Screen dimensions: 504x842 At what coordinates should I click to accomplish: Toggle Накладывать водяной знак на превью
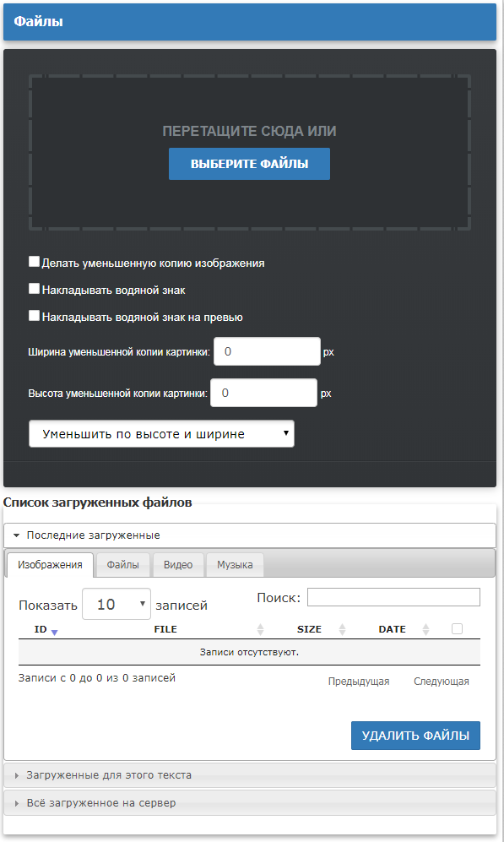34,315
